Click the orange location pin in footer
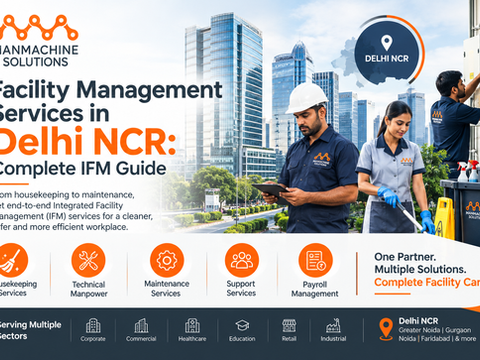 [x=386, y=329]
